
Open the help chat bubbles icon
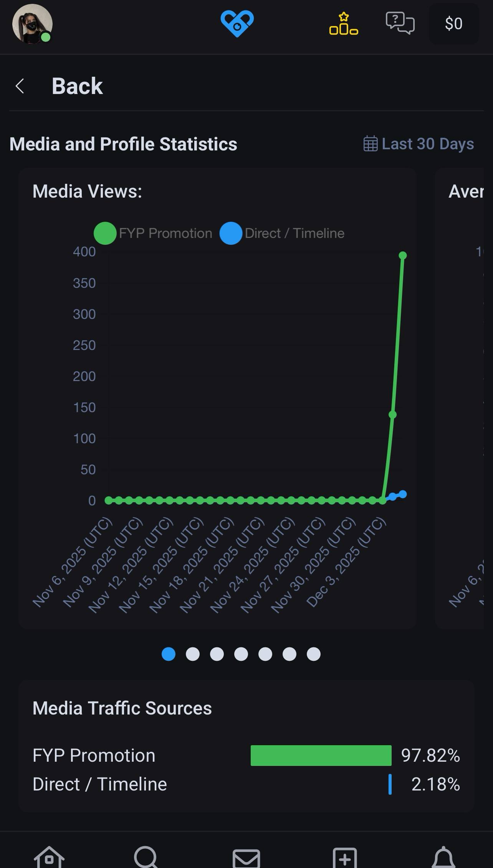[400, 23]
